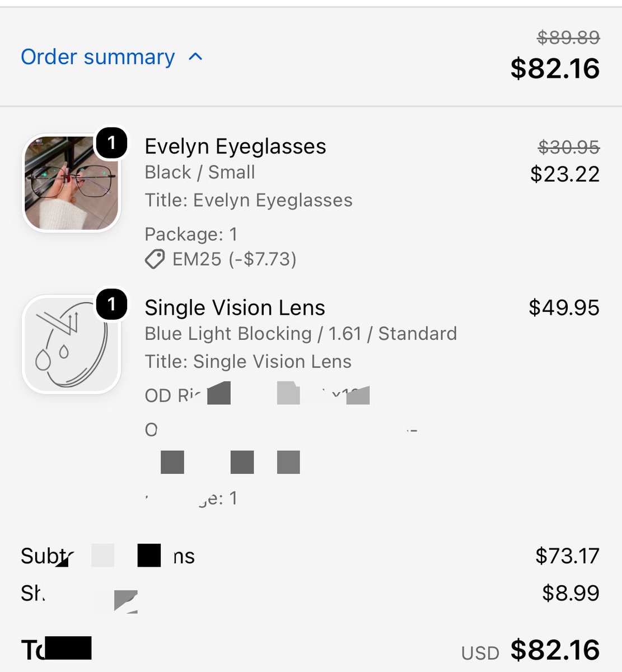
Task: Select the Single Vision Lens product title
Action: (235, 307)
